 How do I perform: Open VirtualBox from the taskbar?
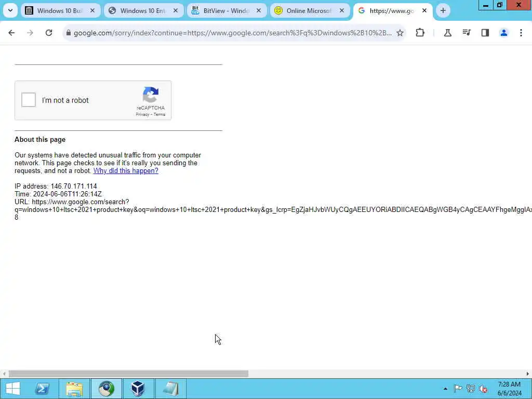click(138, 389)
